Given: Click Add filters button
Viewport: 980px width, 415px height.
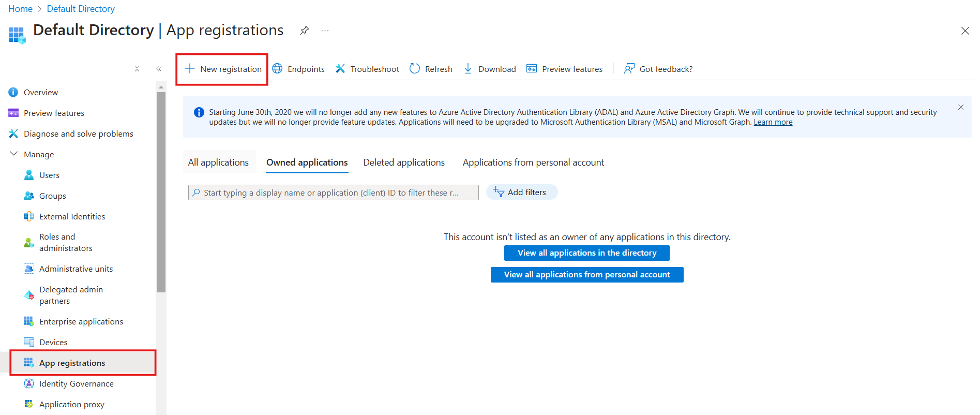Looking at the screenshot, I should [521, 192].
